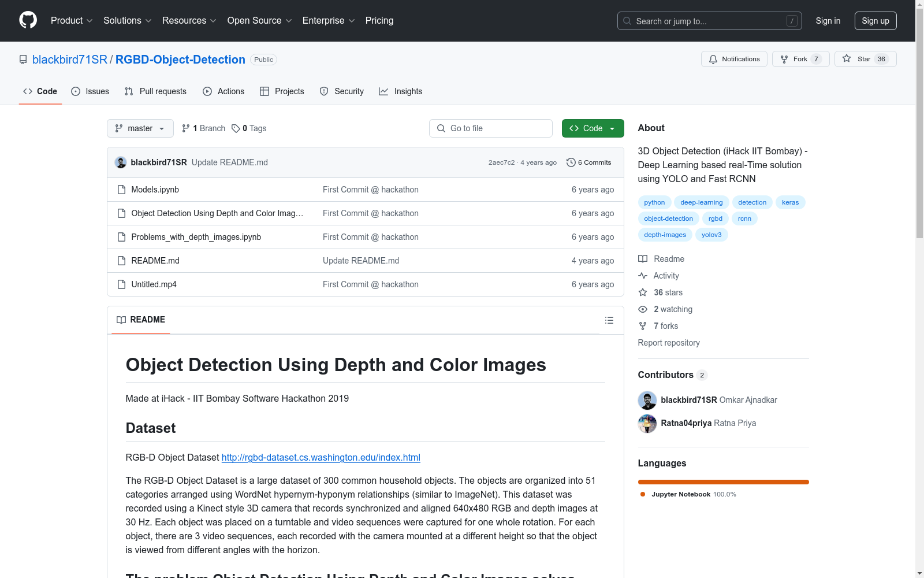Click the fork icon in Fork button
Image resolution: width=924 pixels, height=578 pixels.
coord(784,59)
